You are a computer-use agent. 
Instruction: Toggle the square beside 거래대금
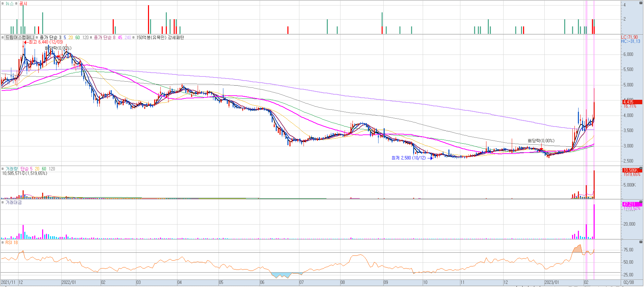pos(2,203)
